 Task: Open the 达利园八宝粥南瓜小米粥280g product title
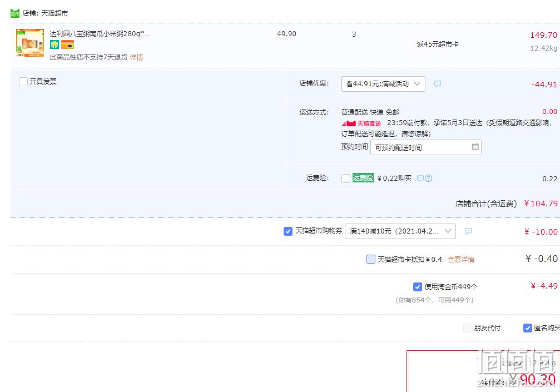pyautogui.click(x=100, y=33)
